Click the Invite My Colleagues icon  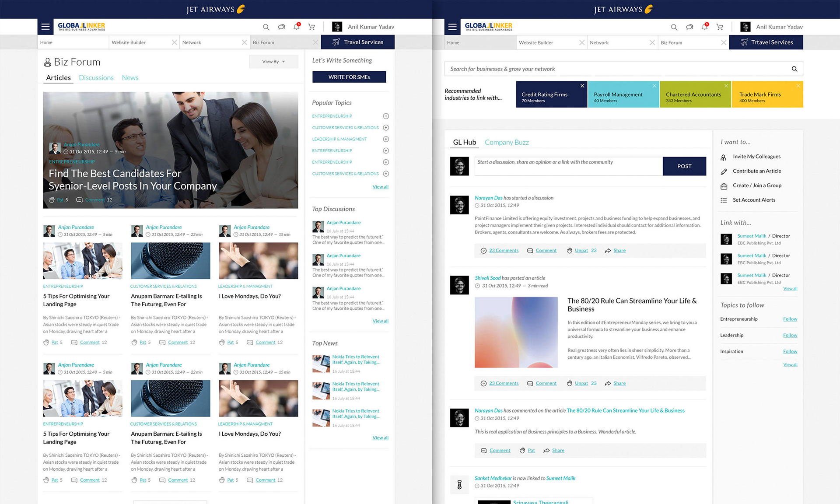pyautogui.click(x=724, y=157)
